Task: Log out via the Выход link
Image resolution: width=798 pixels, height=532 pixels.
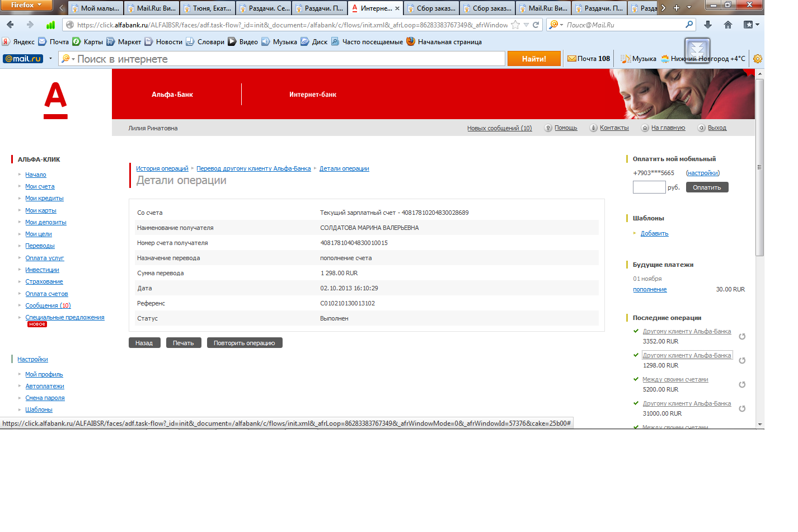Action: tap(717, 128)
